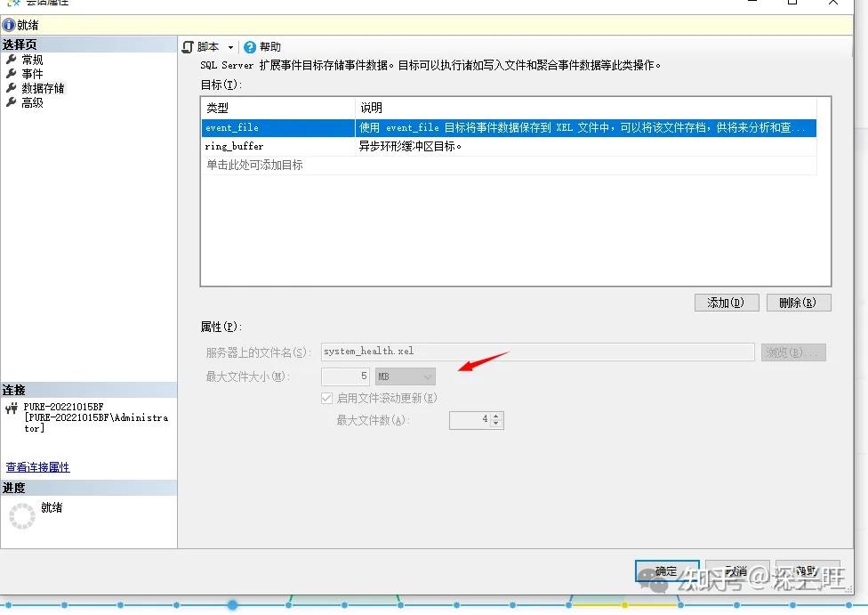The image size is (868, 615).
Task: Click the large blue timeline marker
Action: 232,605
